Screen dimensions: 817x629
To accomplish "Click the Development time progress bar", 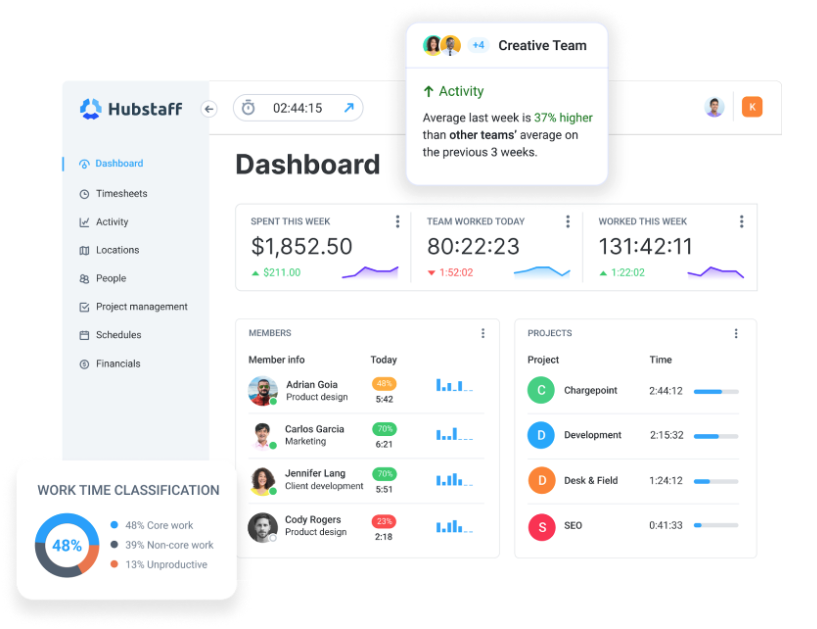I will tap(716, 436).
